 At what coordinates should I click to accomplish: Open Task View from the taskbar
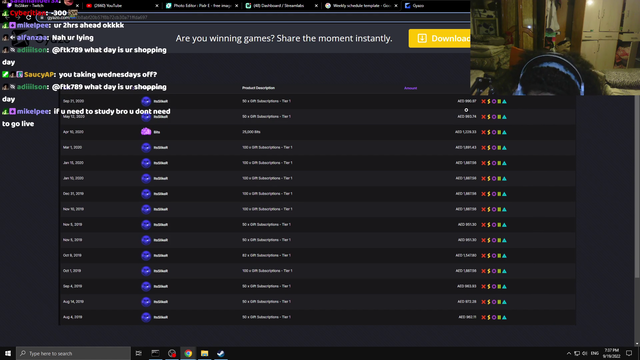coord(139,353)
